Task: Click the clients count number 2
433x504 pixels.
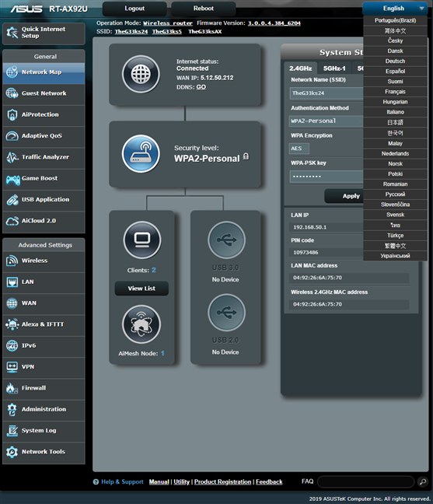Action: [x=154, y=270]
